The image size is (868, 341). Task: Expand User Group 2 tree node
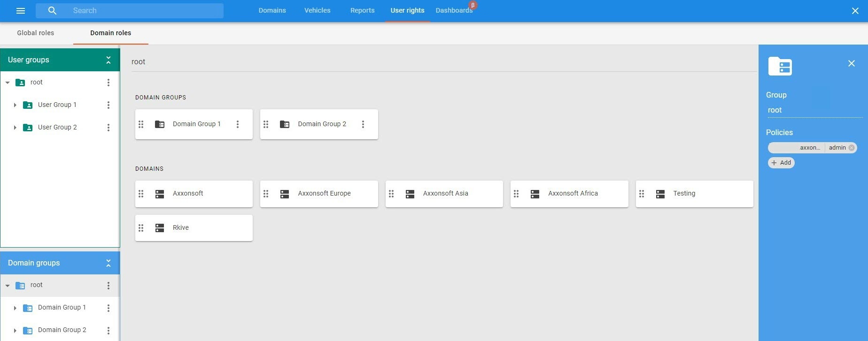[x=15, y=128]
